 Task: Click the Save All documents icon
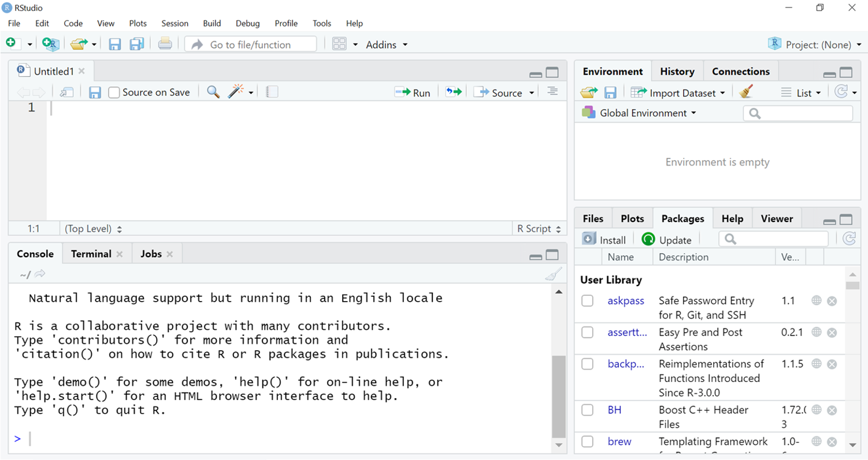137,44
